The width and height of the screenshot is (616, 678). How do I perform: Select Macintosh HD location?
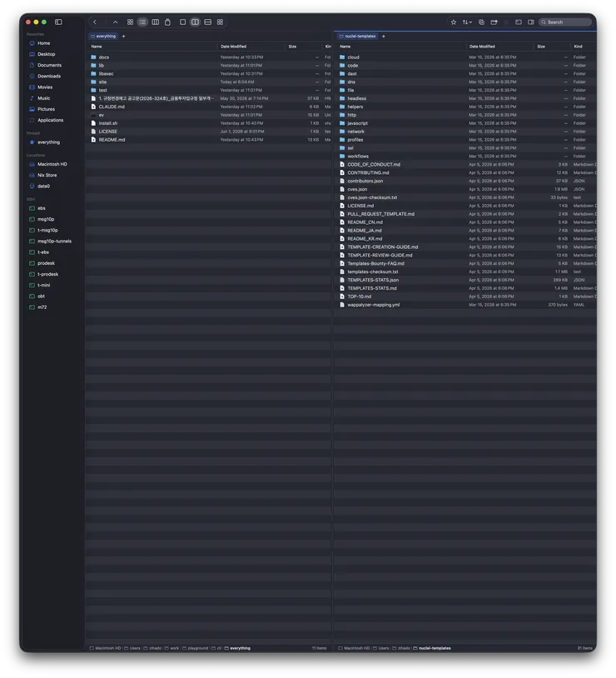coord(52,164)
